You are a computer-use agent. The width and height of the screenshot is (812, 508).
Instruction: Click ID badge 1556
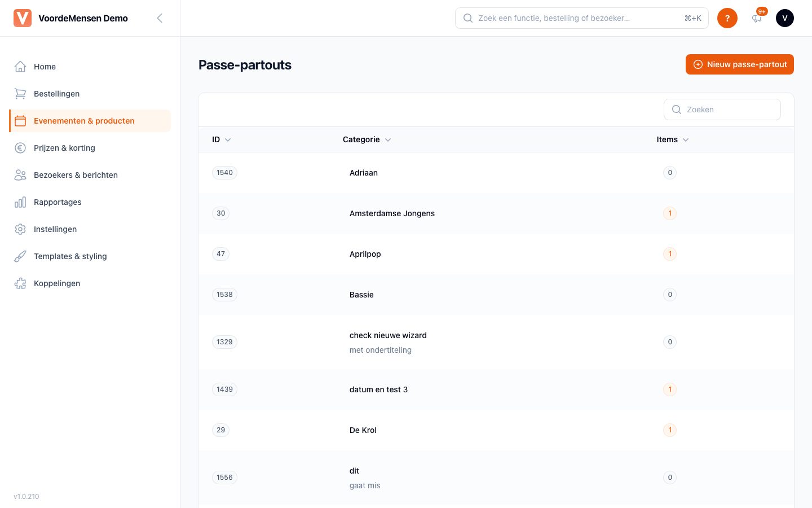(224, 478)
